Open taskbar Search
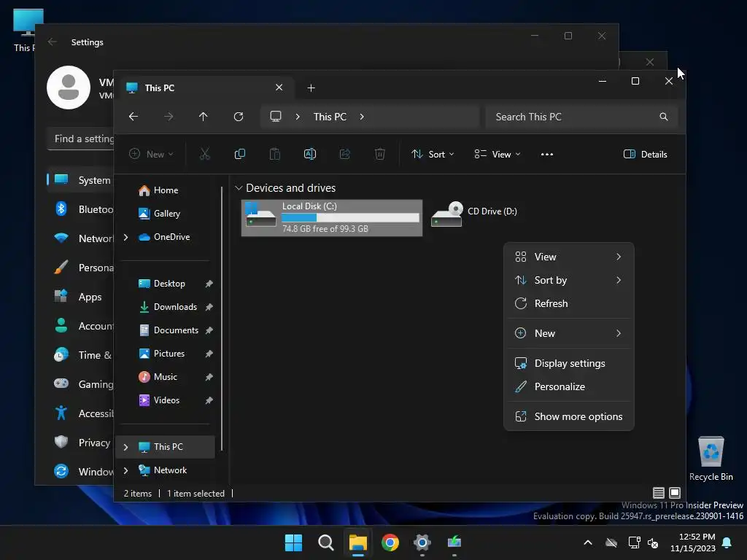Screen dimensions: 747x560 pos(326,542)
